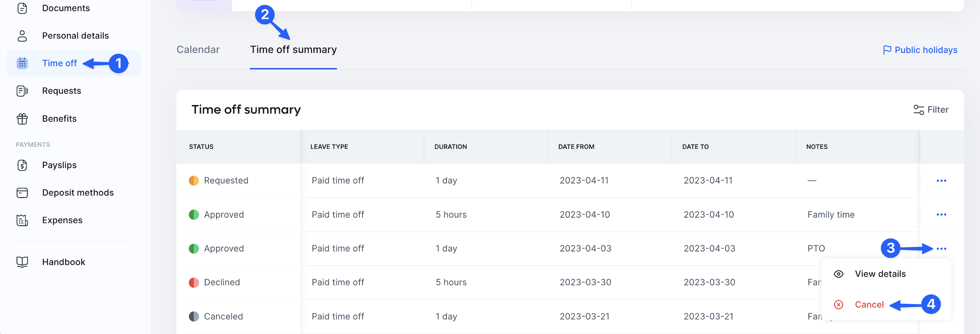Select Time off in the sidebar

click(59, 63)
